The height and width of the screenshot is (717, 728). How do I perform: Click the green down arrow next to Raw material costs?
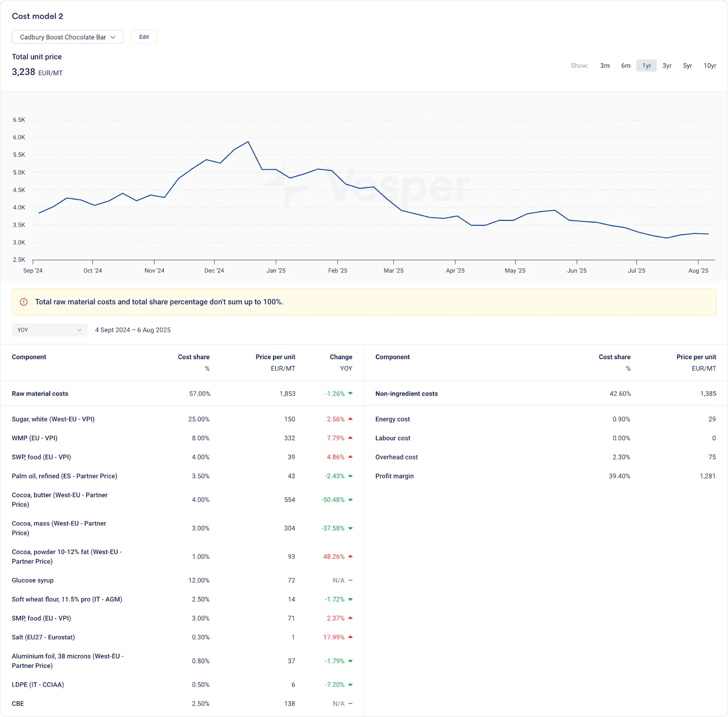[350, 393]
